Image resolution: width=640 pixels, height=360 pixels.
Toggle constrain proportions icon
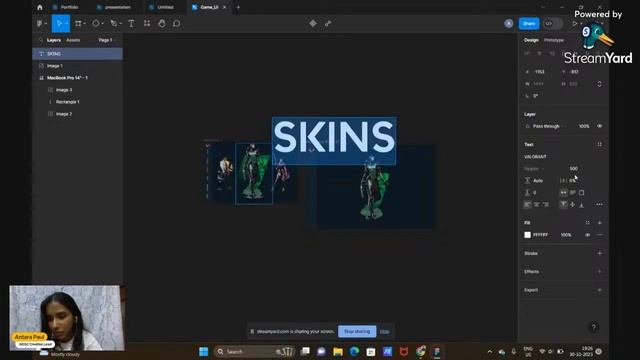click(600, 84)
